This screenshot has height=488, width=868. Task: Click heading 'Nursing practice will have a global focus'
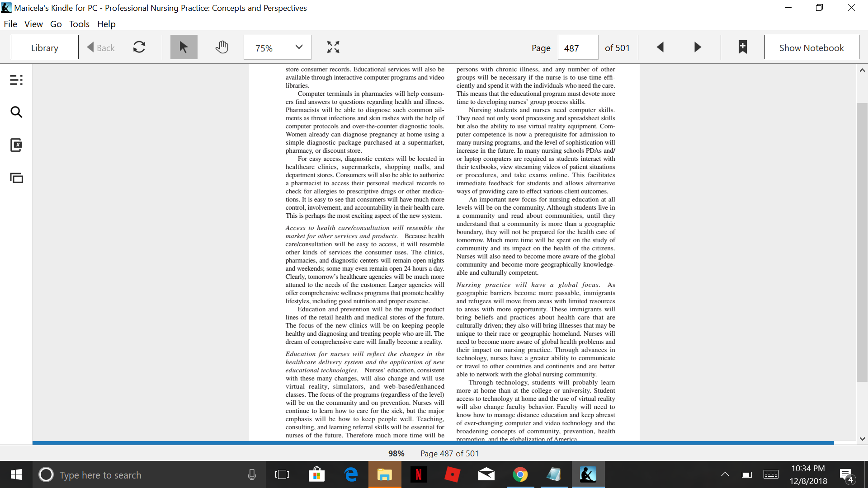coord(528,285)
